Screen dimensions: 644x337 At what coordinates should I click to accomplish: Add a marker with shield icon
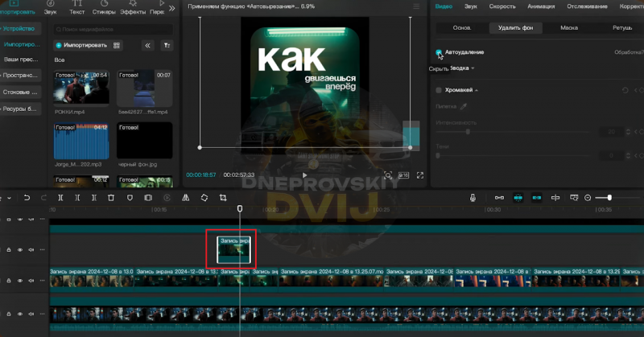point(130,198)
